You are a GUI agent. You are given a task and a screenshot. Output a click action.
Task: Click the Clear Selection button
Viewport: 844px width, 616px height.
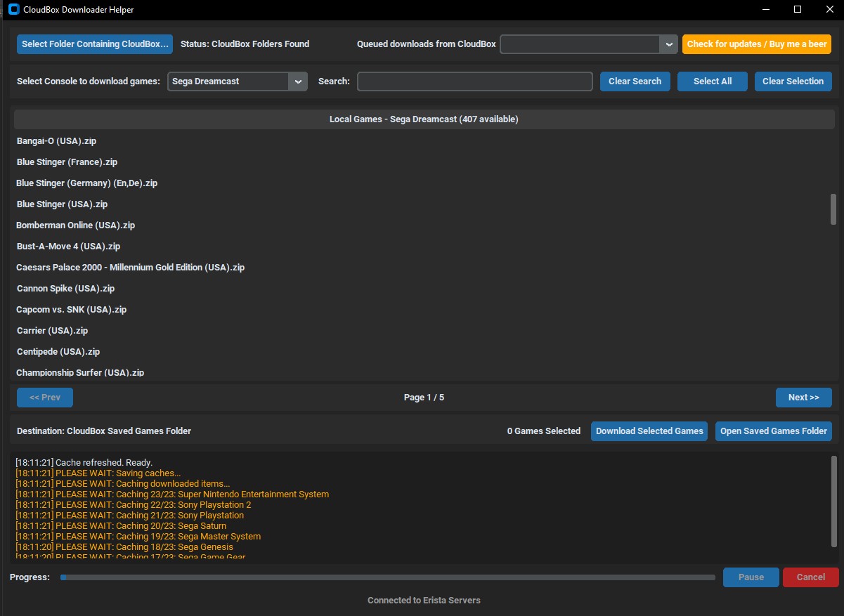click(x=793, y=81)
